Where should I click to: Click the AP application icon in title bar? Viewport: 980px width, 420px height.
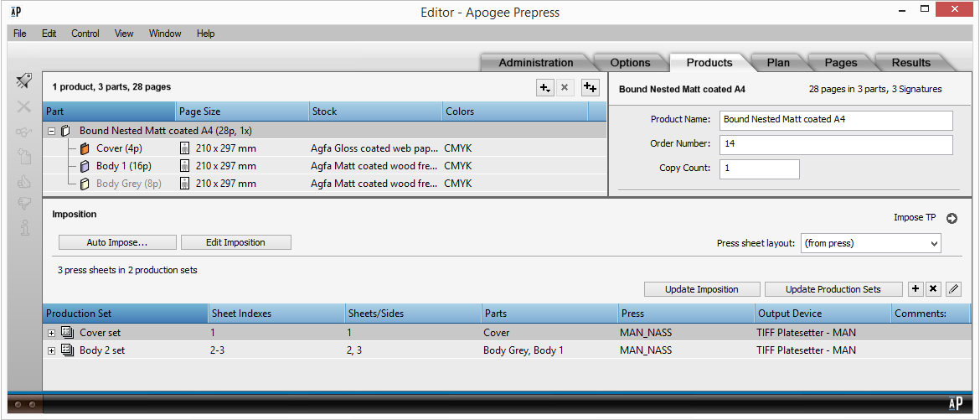(18, 11)
